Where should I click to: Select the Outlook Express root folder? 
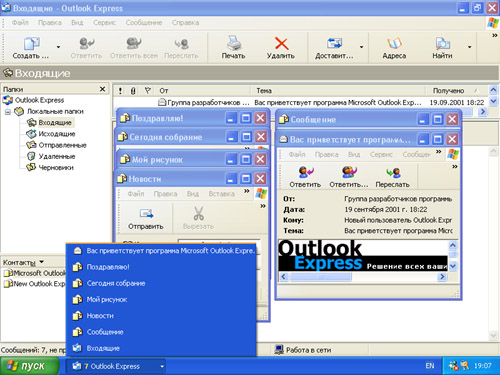click(39, 100)
